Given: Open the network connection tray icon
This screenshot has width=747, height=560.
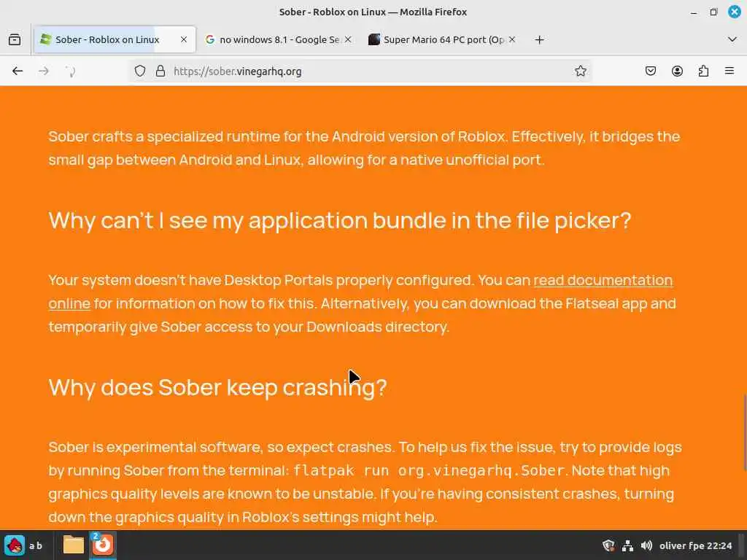Looking at the screenshot, I should 627,545.
